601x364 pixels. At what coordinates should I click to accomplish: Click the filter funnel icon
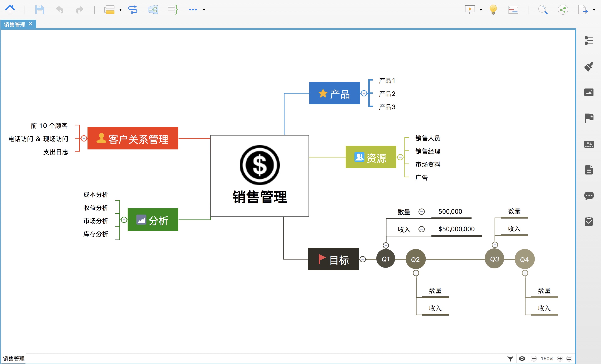pyautogui.click(x=510, y=358)
